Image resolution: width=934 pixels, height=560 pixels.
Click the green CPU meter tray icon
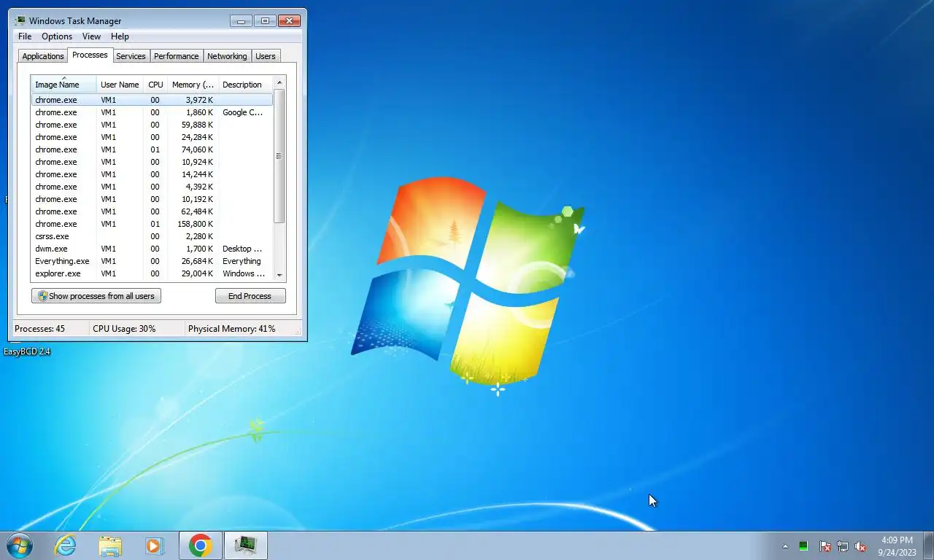tap(803, 546)
